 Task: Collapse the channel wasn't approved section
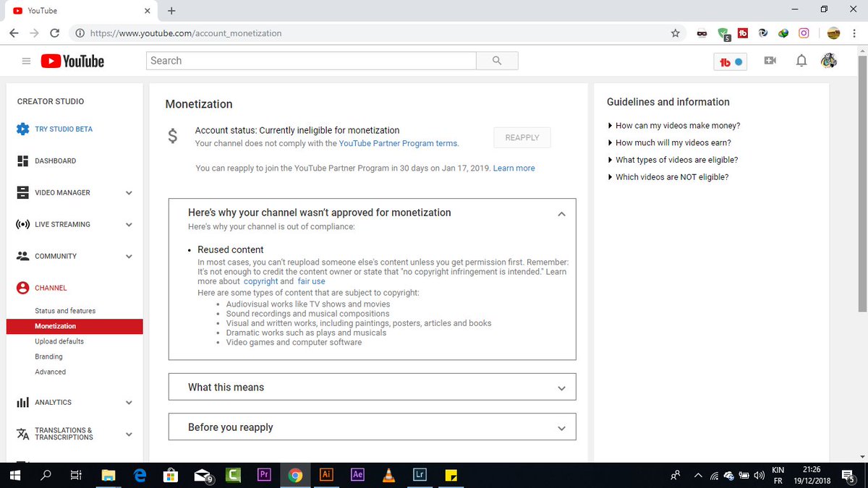[561, 213]
